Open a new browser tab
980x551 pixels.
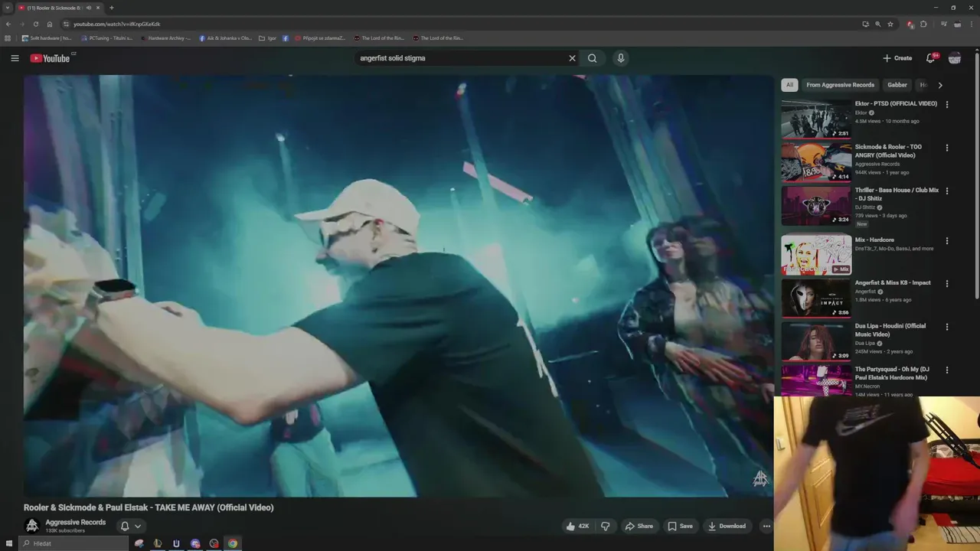(x=112, y=8)
